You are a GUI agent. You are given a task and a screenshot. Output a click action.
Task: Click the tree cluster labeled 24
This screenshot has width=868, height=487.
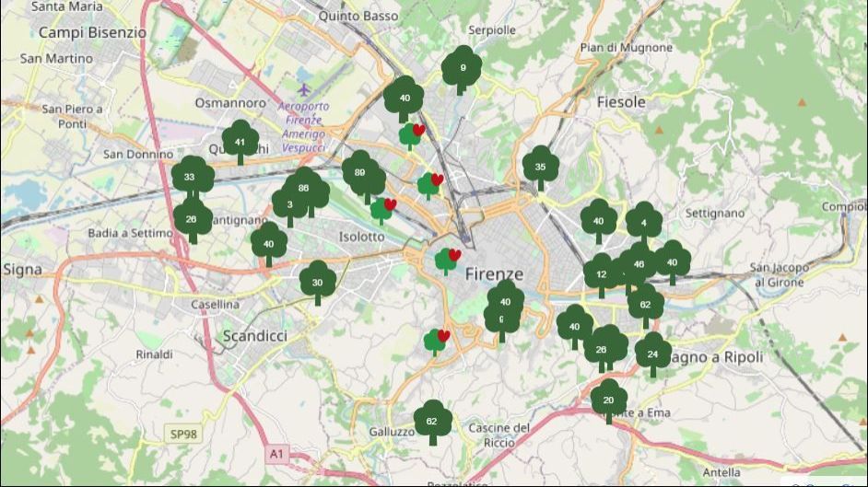653,354
